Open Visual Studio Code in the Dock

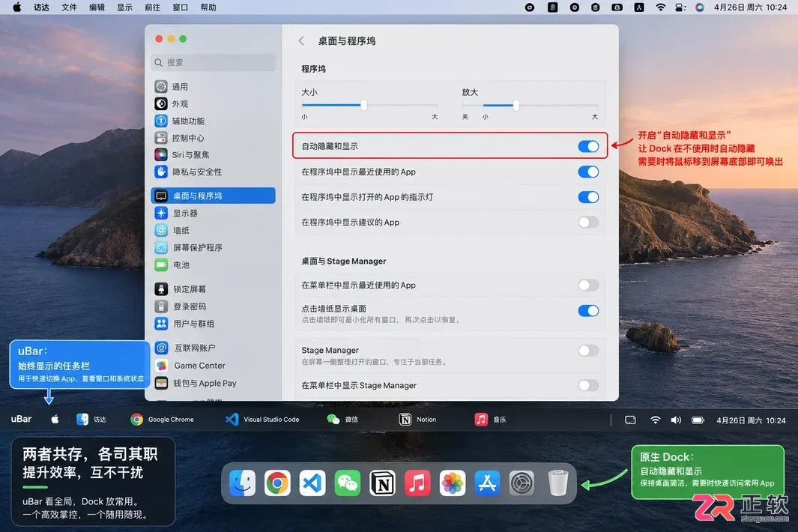[x=312, y=483]
